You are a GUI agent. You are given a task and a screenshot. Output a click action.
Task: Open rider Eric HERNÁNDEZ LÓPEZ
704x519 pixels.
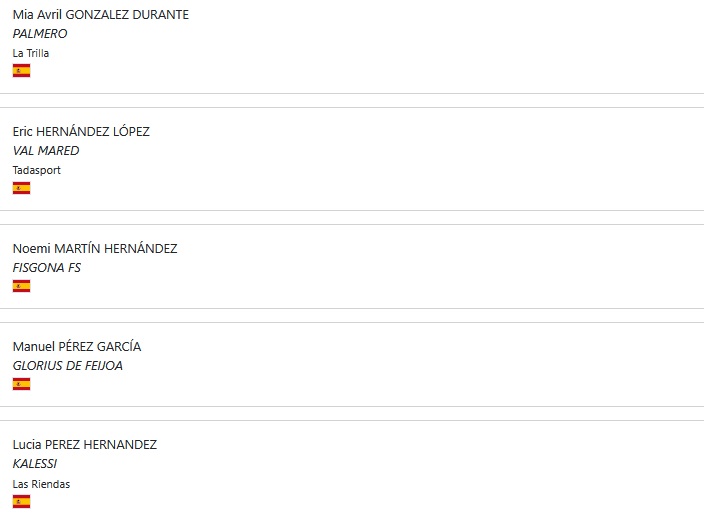coord(81,131)
